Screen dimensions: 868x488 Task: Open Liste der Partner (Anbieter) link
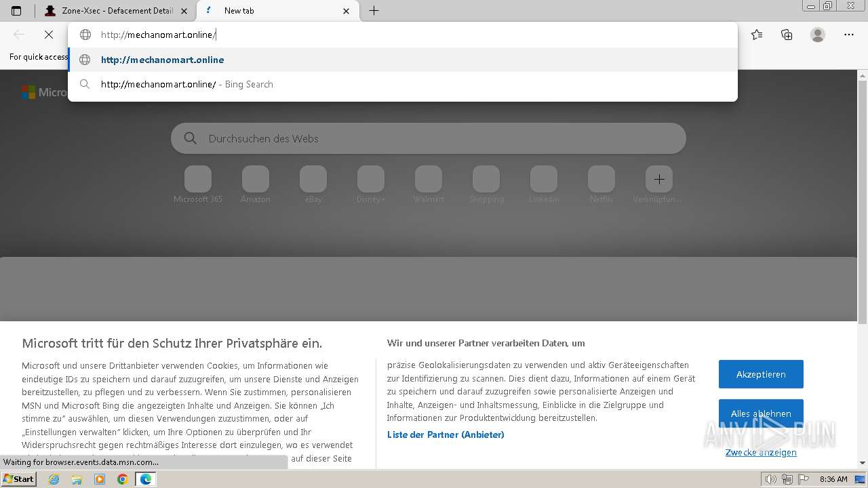click(x=446, y=434)
